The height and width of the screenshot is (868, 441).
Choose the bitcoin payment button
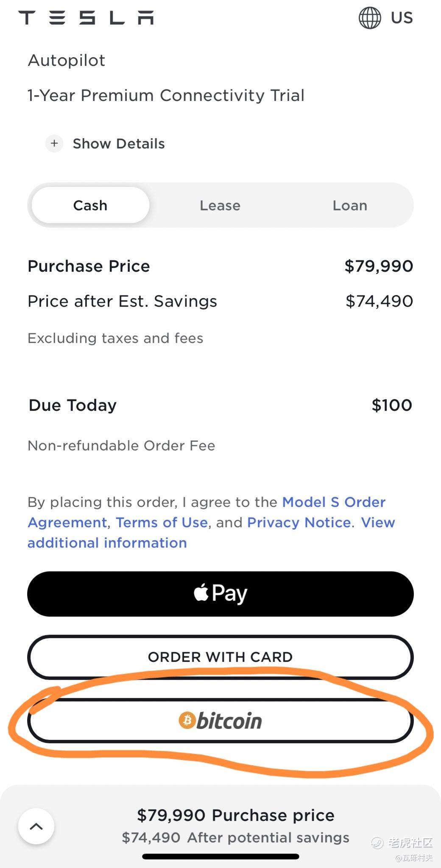(x=220, y=720)
